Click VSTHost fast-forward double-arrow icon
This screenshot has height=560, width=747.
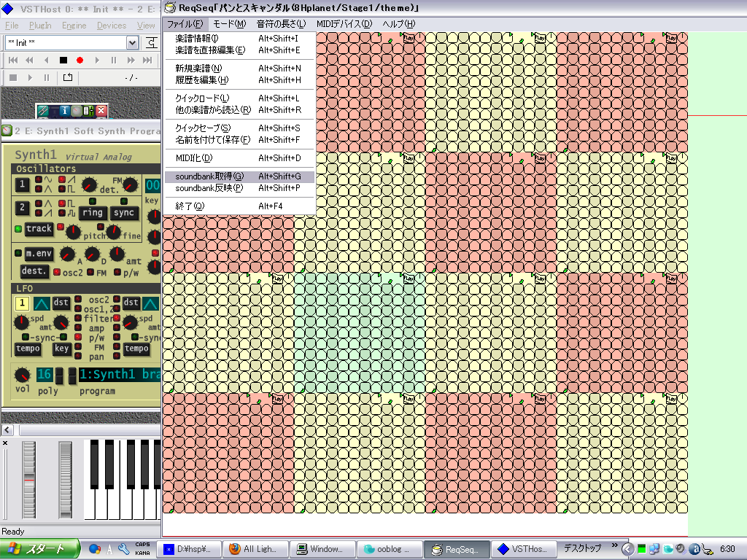pyautogui.click(x=131, y=60)
